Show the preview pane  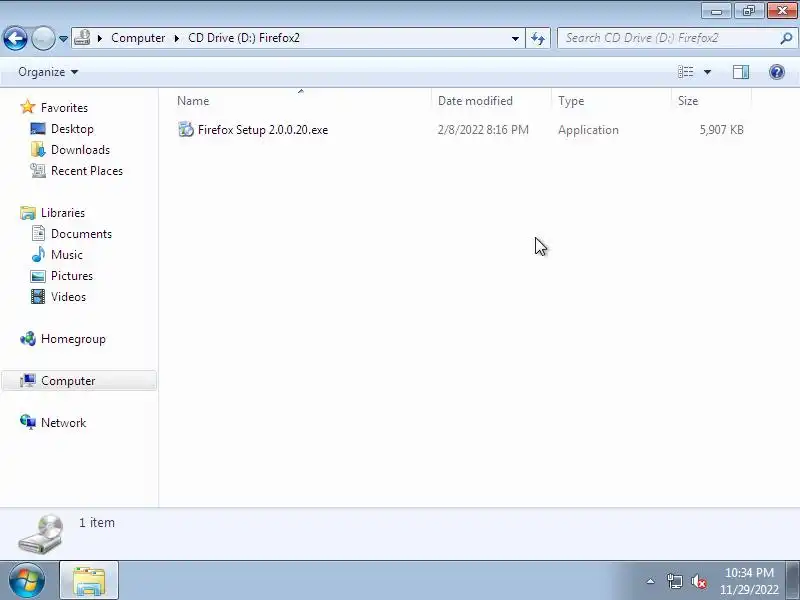741,72
